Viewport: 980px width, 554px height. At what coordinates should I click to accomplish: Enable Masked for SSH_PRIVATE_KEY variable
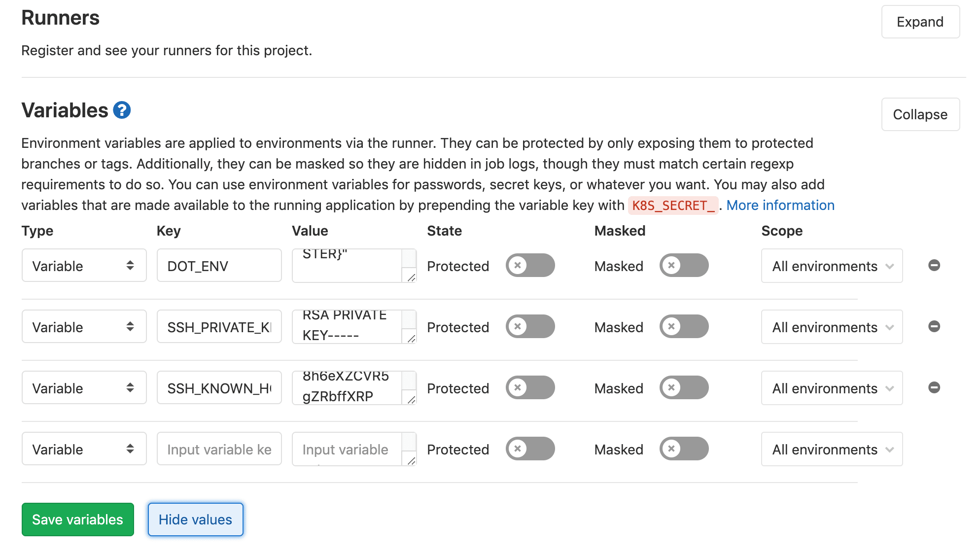pos(684,327)
